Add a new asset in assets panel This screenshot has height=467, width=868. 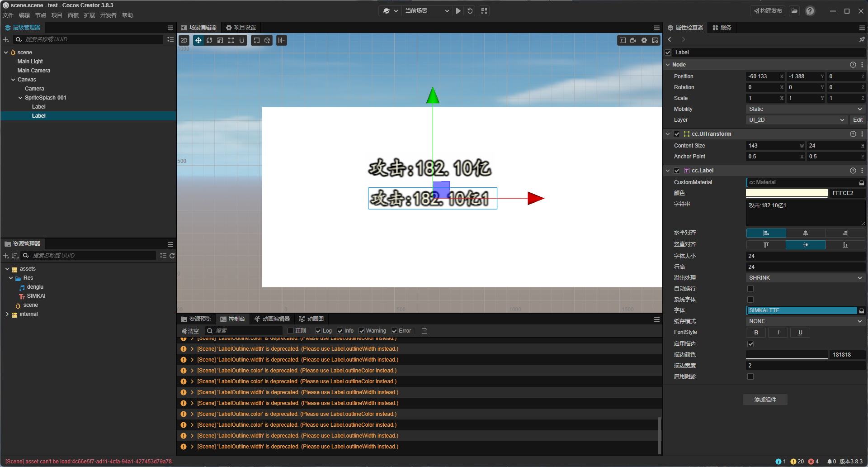(x=6, y=256)
